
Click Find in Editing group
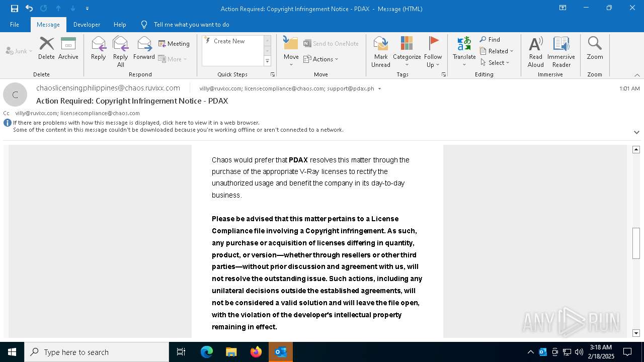(x=490, y=40)
